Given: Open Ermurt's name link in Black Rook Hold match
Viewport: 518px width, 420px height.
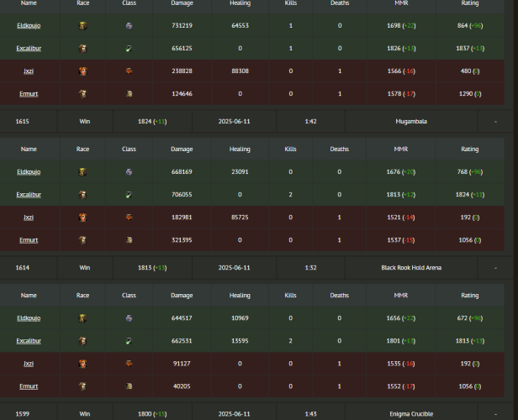Looking at the screenshot, I should [x=29, y=386].
